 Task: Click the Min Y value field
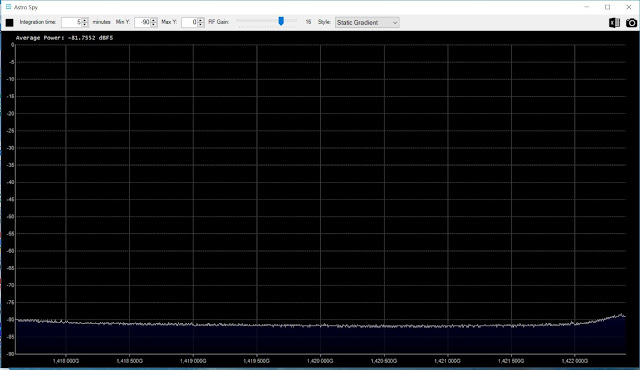pos(142,22)
